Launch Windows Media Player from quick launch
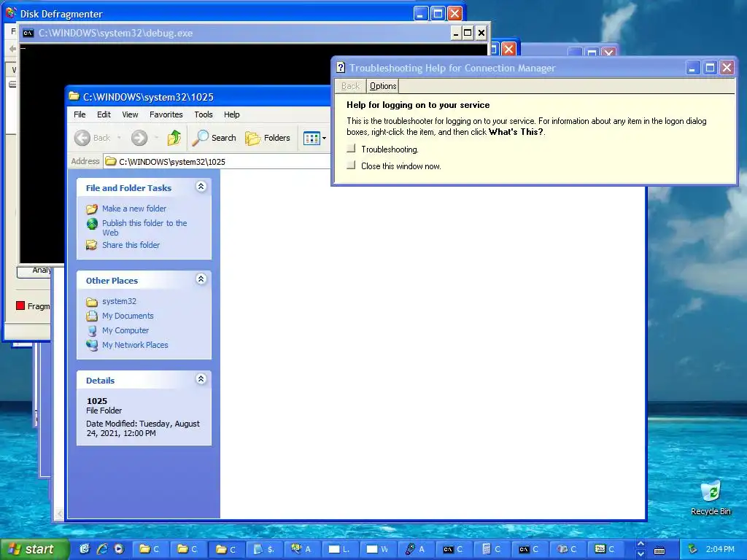 (x=119, y=549)
